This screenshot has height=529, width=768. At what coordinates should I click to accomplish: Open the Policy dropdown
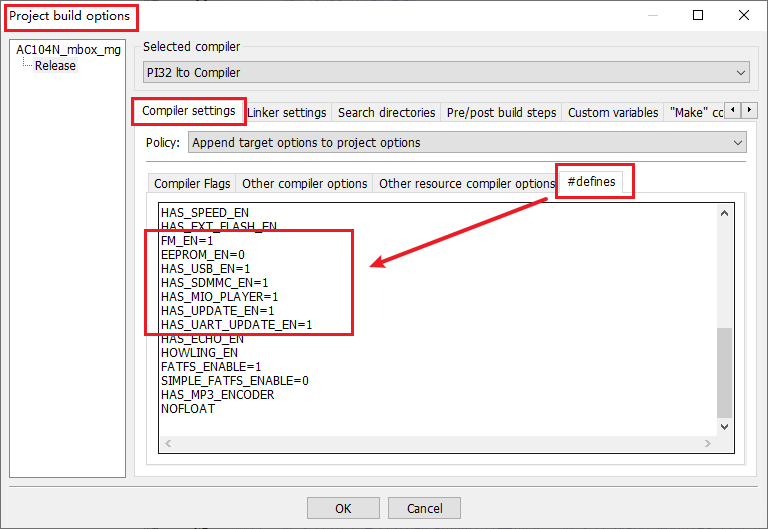point(467,143)
